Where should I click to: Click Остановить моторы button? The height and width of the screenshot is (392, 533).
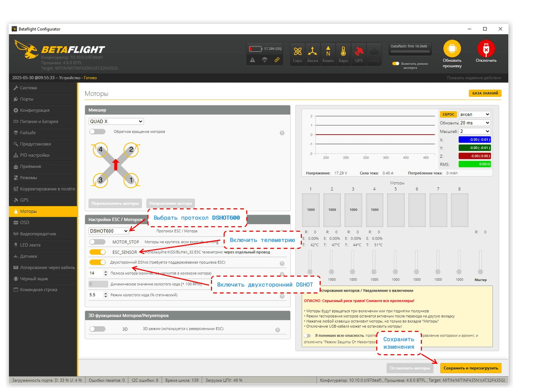409,368
